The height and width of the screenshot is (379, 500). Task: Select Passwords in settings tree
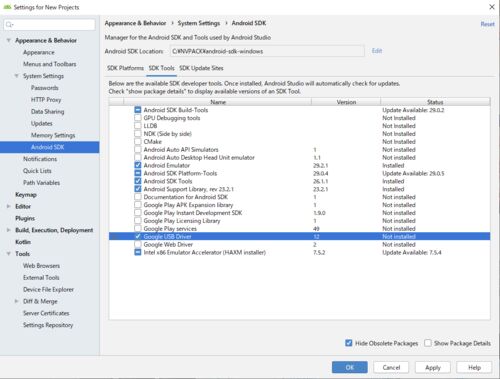point(45,88)
